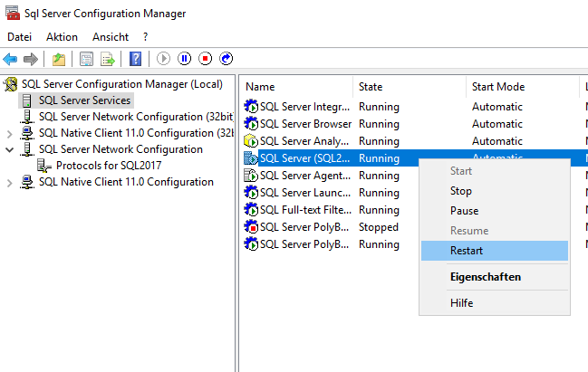The height and width of the screenshot is (372, 588).
Task: Click the Forward arrow toolbar icon
Action: tap(31, 59)
